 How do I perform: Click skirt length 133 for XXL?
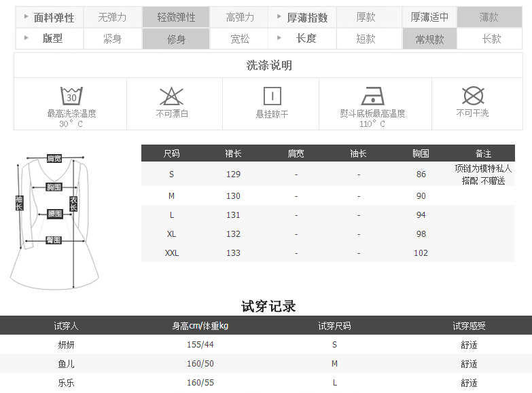[x=234, y=253]
